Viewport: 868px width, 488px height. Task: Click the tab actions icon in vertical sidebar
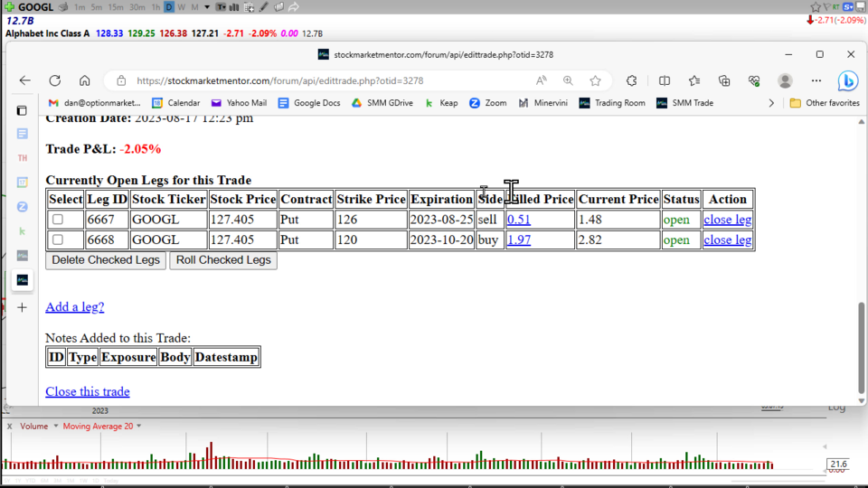coord(22,110)
